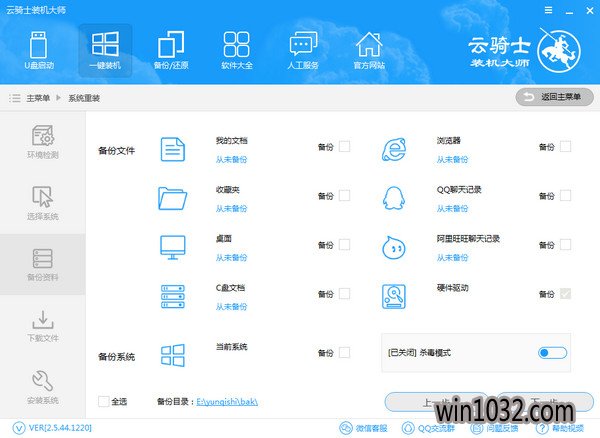Image resolution: width=600 pixels, height=438 pixels.
Task: Click the 云骑士 knight logo
Action: pos(559,51)
